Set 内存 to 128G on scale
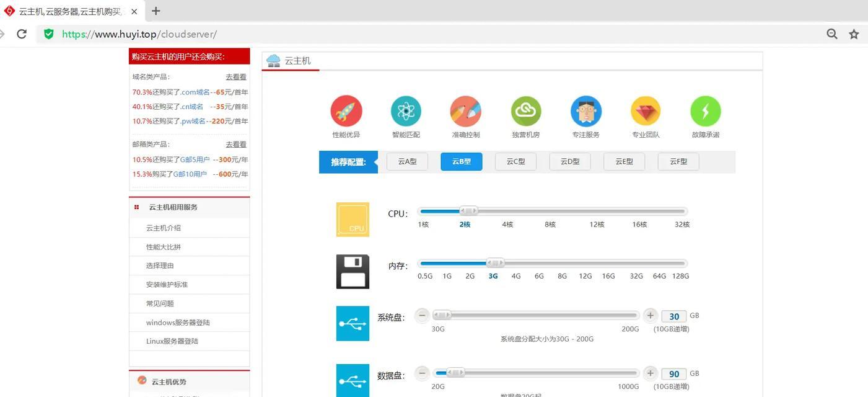Image resolution: width=868 pixels, height=397 pixels. tap(680, 276)
